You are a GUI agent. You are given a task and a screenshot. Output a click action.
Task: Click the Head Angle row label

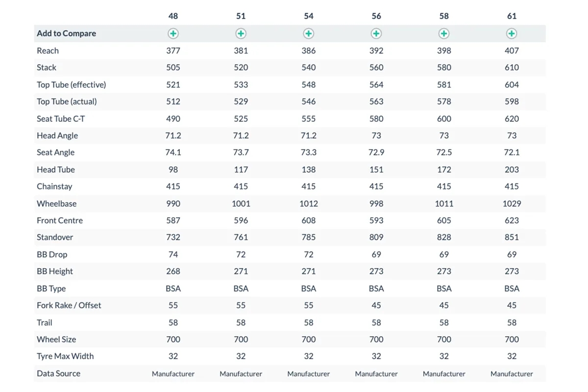(57, 136)
